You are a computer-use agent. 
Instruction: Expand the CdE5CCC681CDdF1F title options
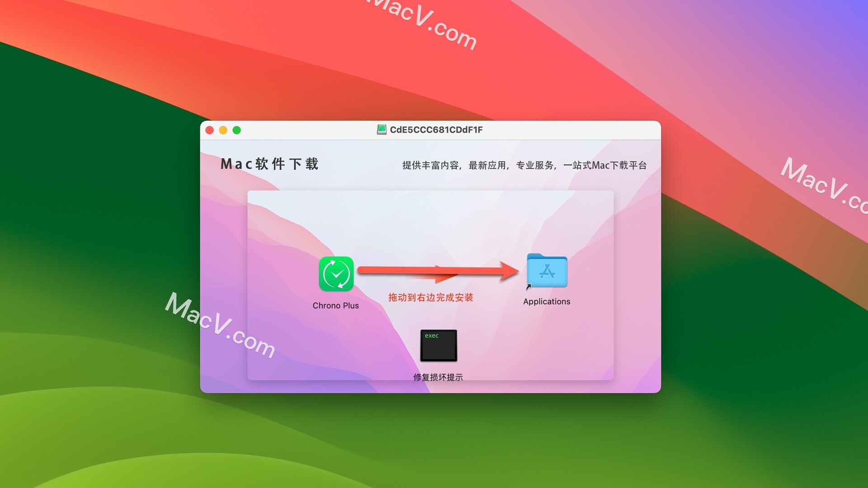pyautogui.click(x=434, y=130)
